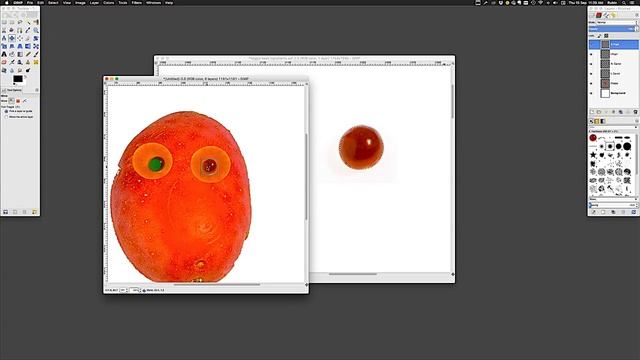The image size is (640, 360).
Task: Select the Paintbrush tool
Action: point(36,54)
